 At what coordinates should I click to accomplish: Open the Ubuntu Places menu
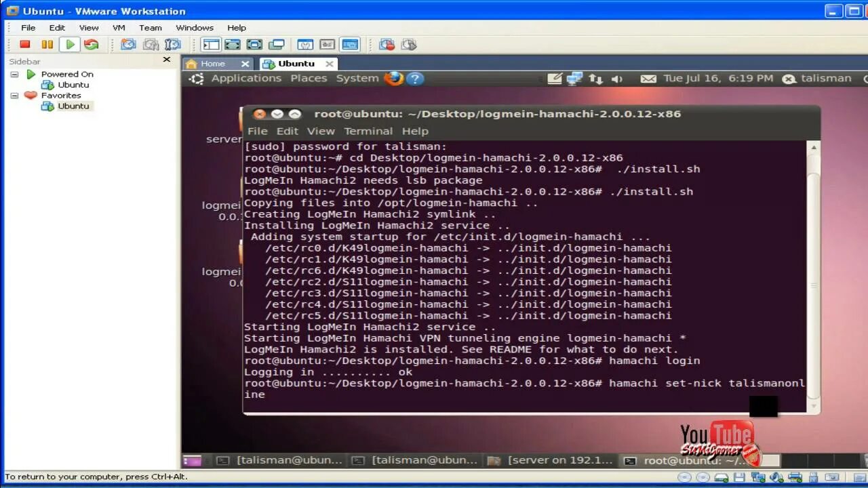coord(309,79)
